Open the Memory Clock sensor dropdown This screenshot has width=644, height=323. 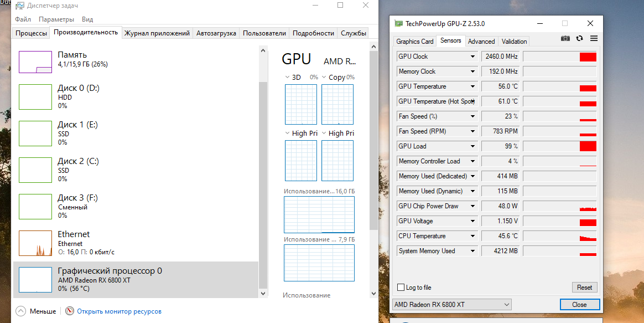coord(472,71)
